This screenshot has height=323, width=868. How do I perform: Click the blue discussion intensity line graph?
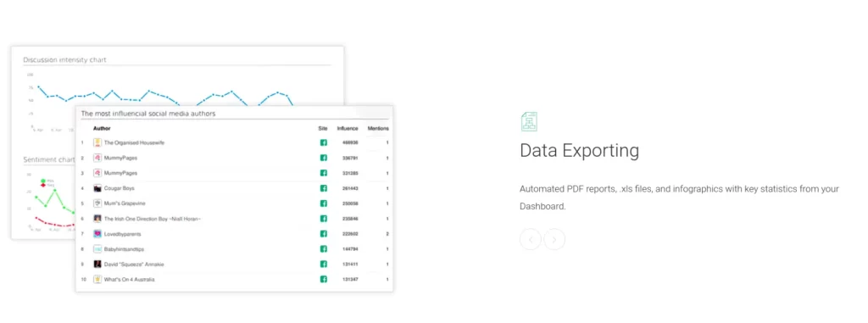coord(164,96)
